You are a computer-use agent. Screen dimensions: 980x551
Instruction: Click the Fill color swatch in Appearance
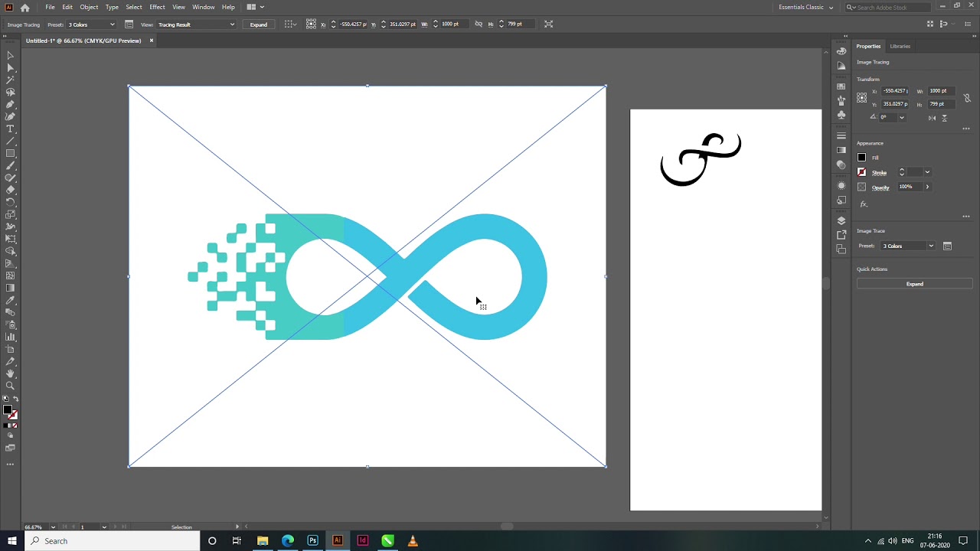[x=861, y=158]
